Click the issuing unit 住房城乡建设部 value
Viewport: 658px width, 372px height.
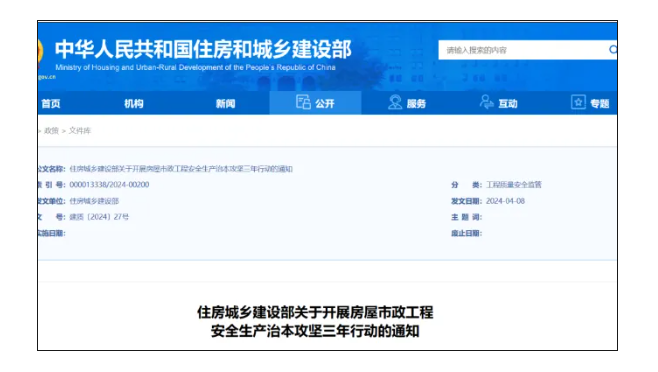94,201
